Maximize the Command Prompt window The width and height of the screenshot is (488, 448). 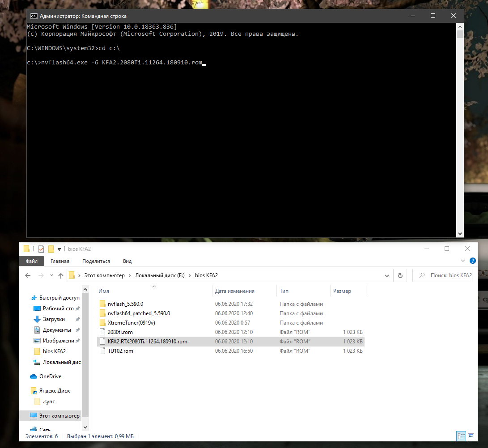tap(433, 16)
